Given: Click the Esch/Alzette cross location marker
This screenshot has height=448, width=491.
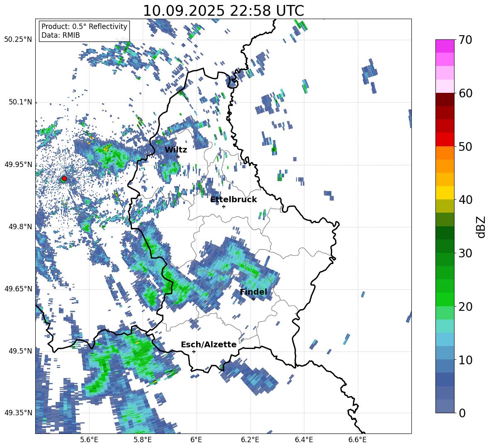Looking at the screenshot, I should point(194,351).
